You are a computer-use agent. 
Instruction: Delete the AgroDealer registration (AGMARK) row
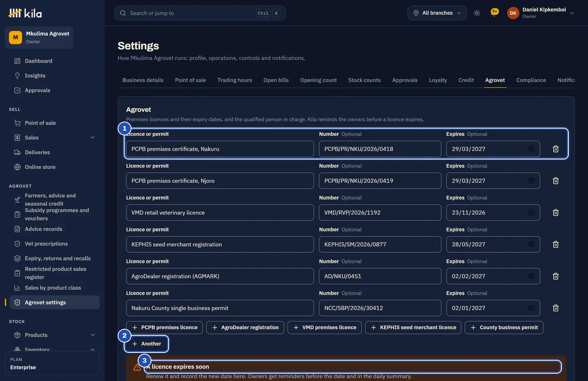pos(555,276)
